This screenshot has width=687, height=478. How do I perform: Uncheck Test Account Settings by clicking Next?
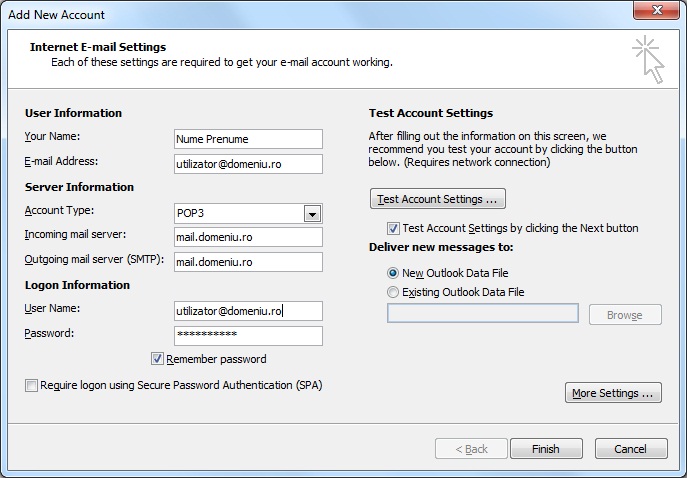pos(393,228)
